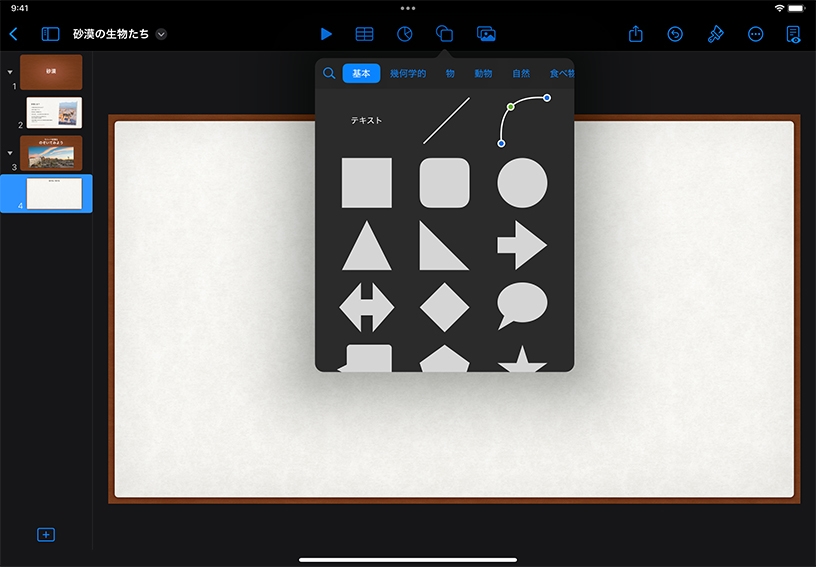Search shapes with magnifying glass icon
The image size is (816, 567).
point(329,73)
